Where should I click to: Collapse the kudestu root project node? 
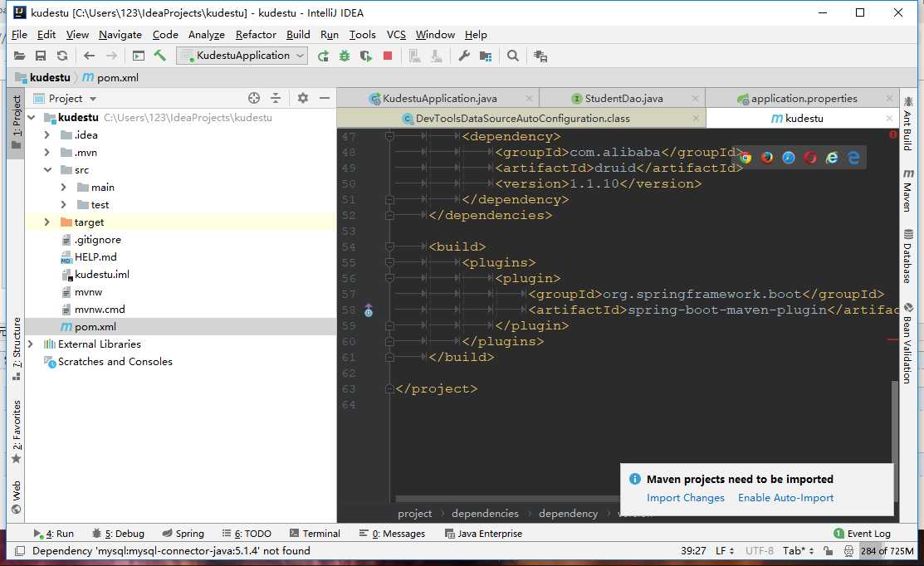pos(32,118)
